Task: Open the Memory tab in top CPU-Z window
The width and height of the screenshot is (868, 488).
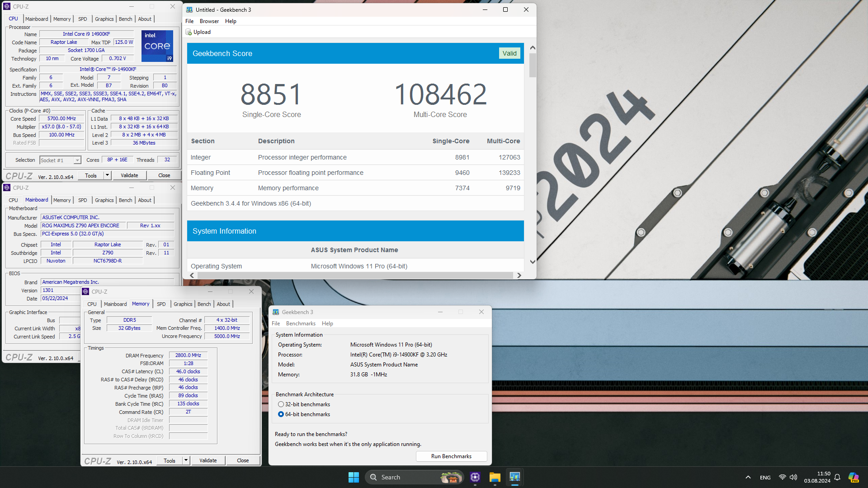Action: coord(62,19)
